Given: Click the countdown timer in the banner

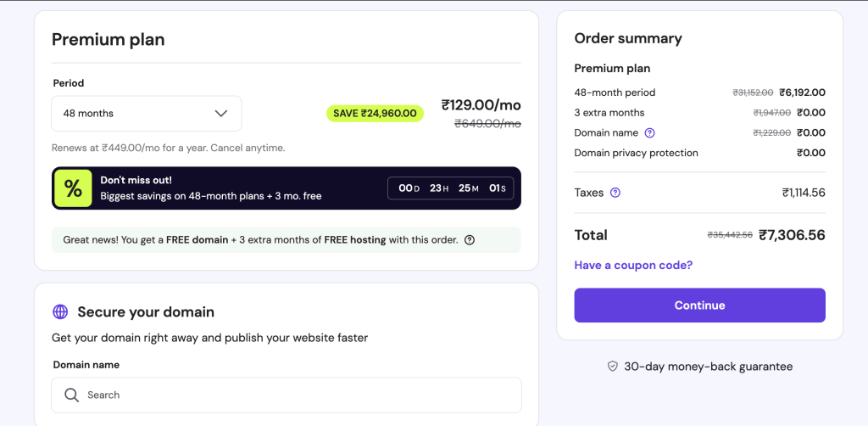Looking at the screenshot, I should [451, 188].
